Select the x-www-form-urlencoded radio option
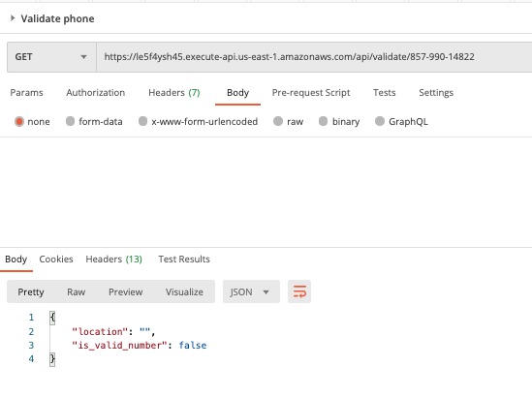The image size is (532, 397). (142, 121)
